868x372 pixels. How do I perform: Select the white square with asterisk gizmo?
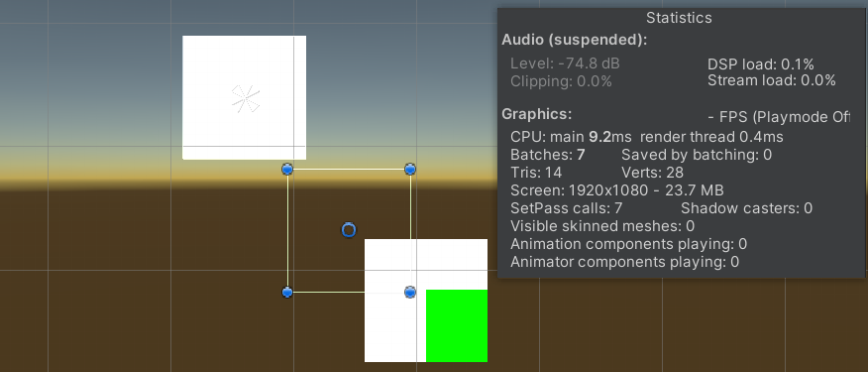click(x=244, y=97)
